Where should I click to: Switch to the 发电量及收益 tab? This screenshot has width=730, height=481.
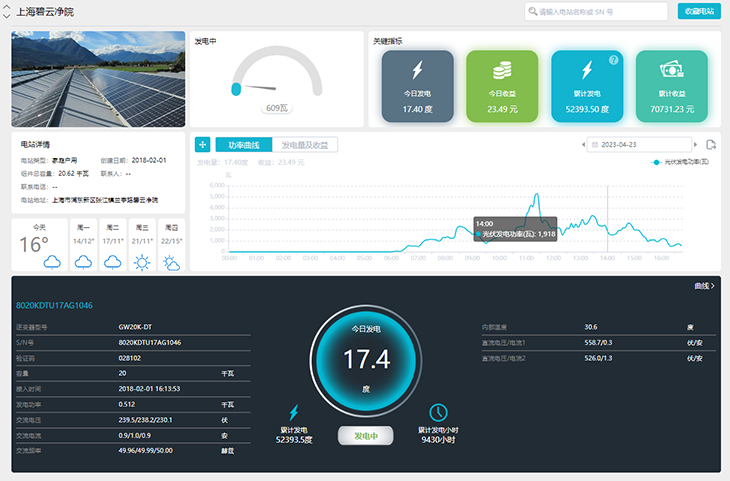tap(305, 145)
